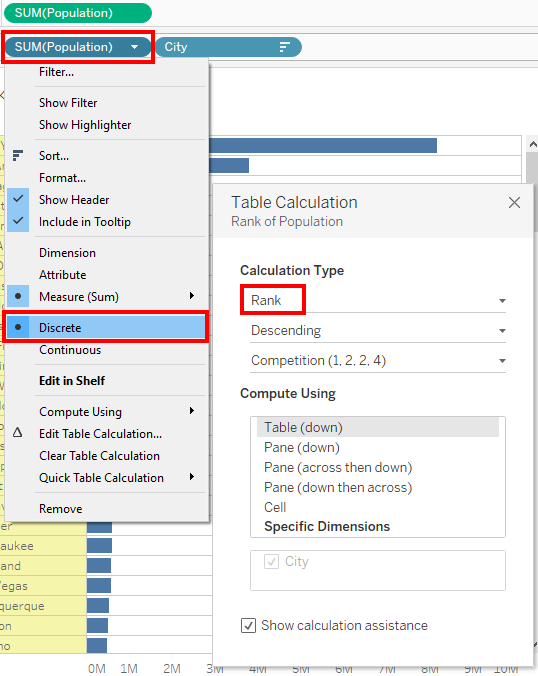
Task: Open Competition ranking type dropdown
Action: pos(378,360)
